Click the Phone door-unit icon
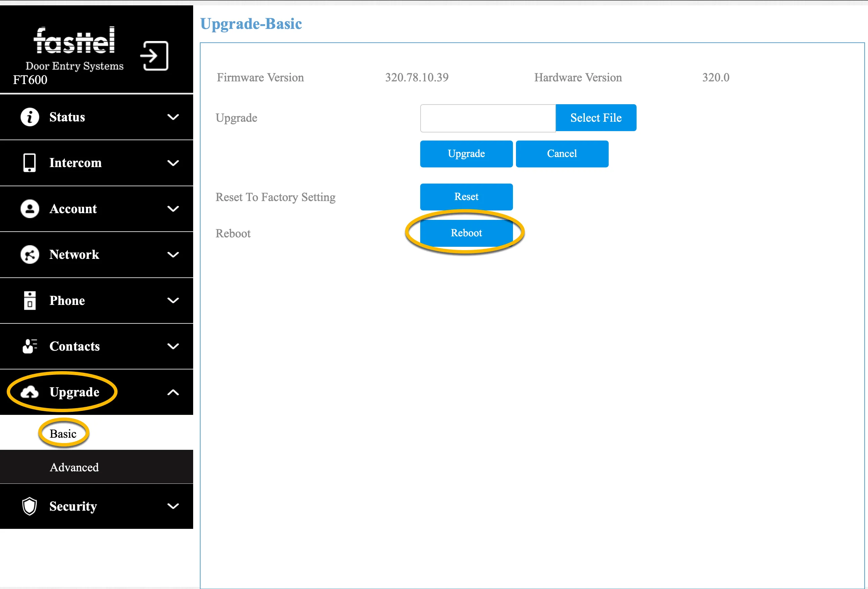Image resolution: width=868 pixels, height=589 pixels. [x=30, y=301]
